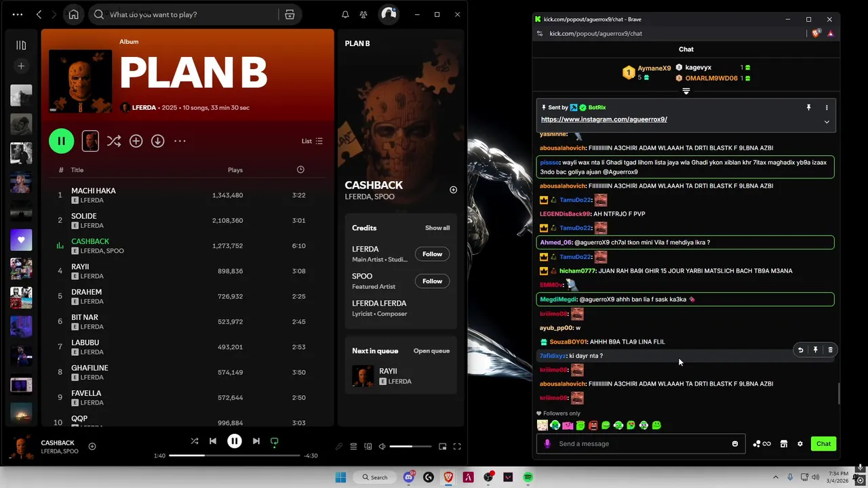The height and width of the screenshot is (488, 868).
Task: Open queue from Next in queue card
Action: pos(431,351)
